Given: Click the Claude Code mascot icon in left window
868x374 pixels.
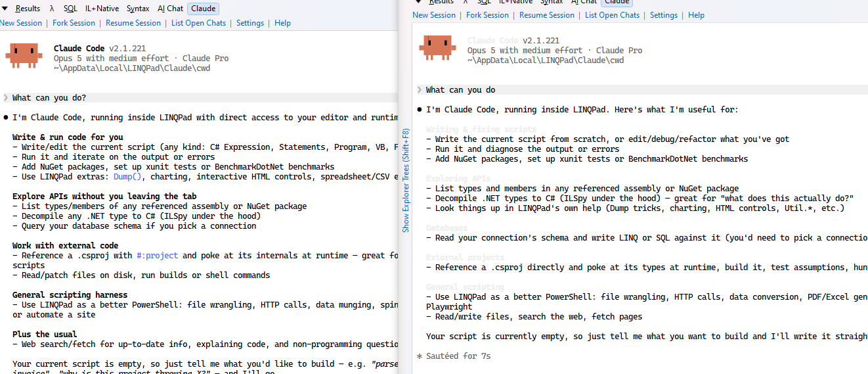Looking at the screenshot, I should pyautogui.click(x=24, y=56).
